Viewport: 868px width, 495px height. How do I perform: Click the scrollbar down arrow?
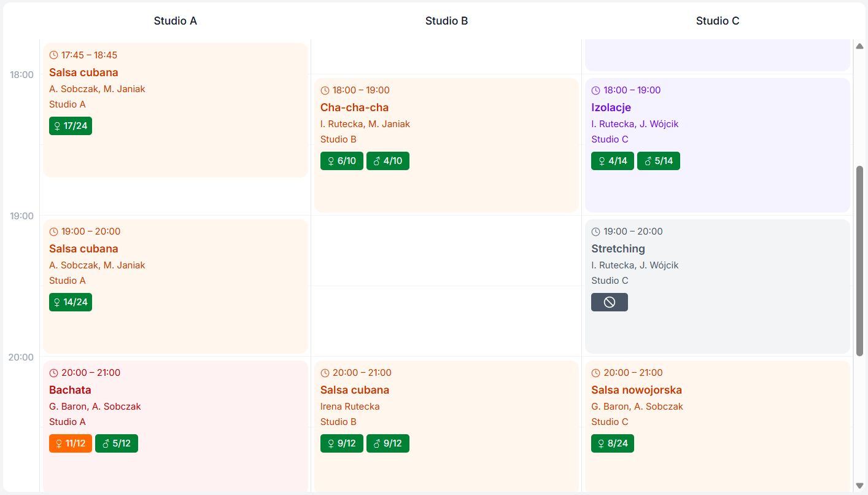pos(859,485)
